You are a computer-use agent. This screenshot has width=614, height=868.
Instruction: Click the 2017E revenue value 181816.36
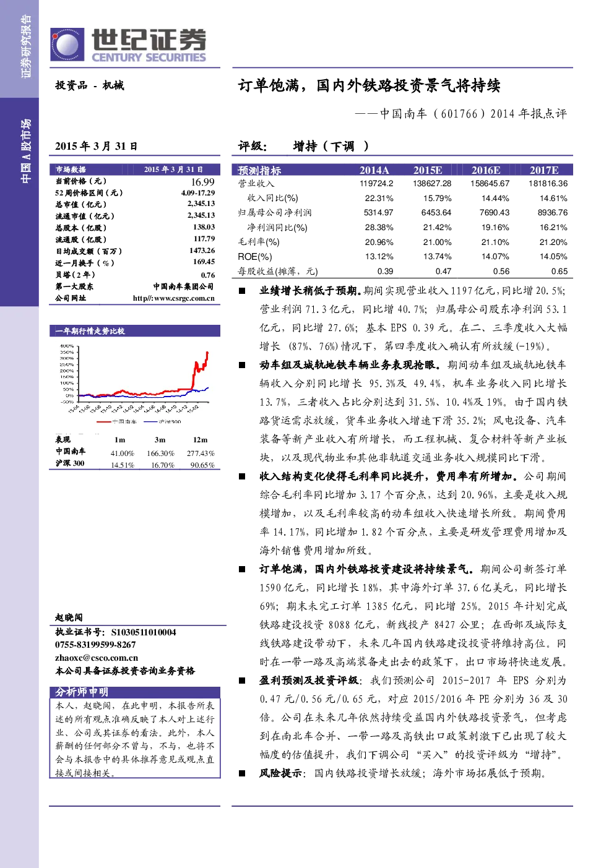pyautogui.click(x=548, y=184)
